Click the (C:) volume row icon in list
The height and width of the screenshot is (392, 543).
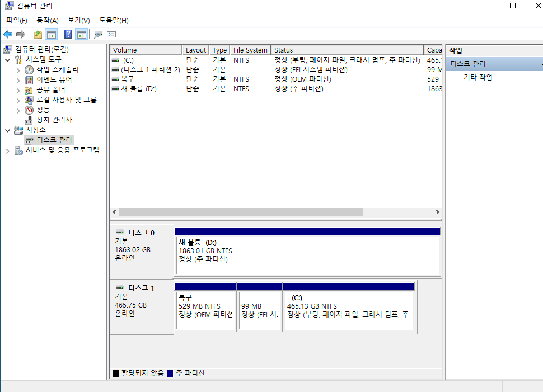115,60
